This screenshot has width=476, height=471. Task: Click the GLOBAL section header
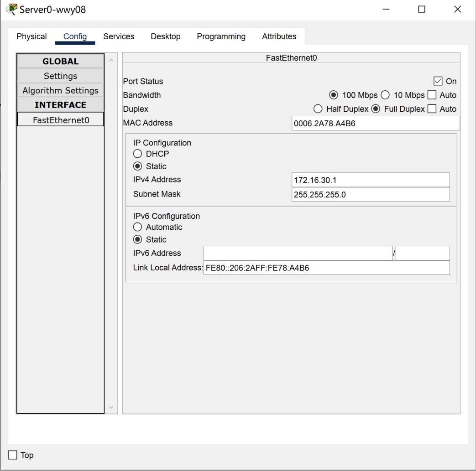pos(60,61)
